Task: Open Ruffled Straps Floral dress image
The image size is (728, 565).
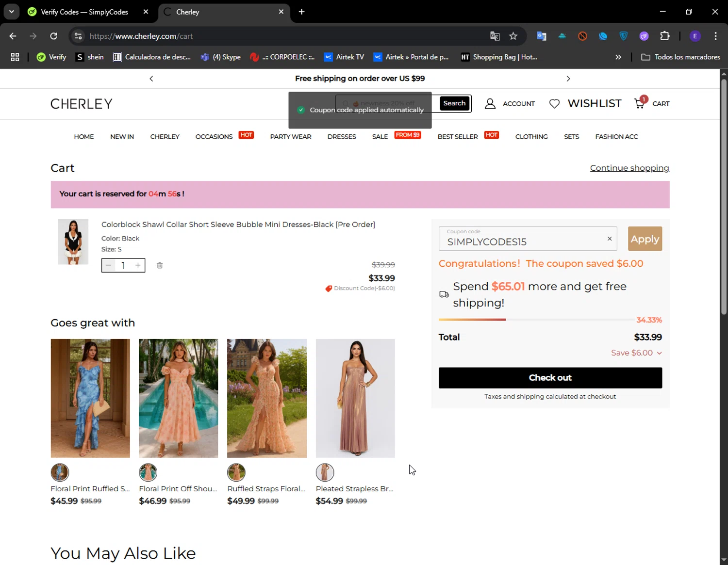Action: (x=267, y=398)
